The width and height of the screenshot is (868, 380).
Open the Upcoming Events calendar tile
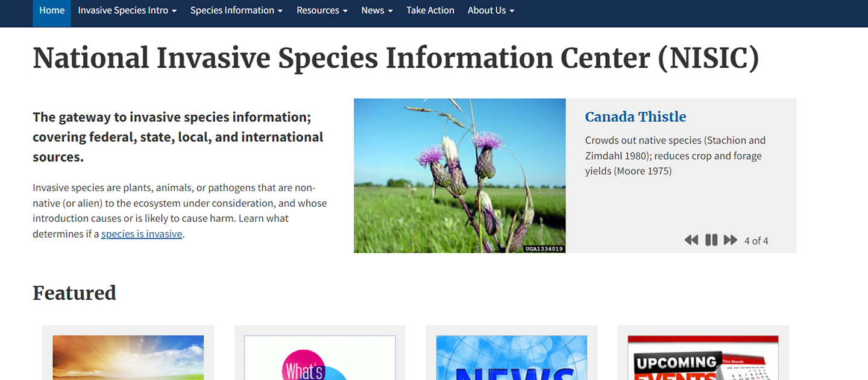click(x=703, y=358)
